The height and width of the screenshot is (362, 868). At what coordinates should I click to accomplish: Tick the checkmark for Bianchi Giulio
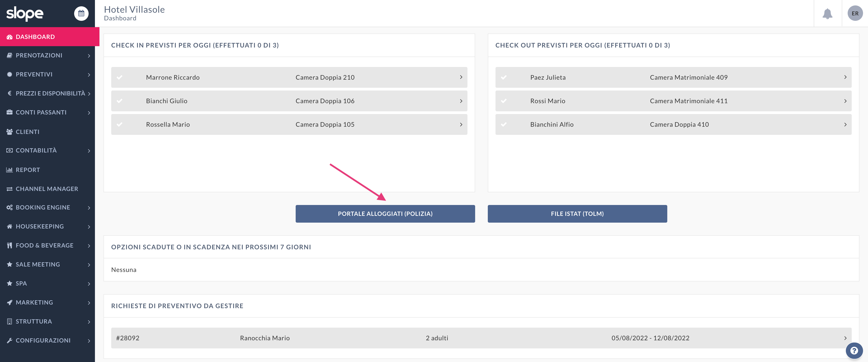(120, 101)
